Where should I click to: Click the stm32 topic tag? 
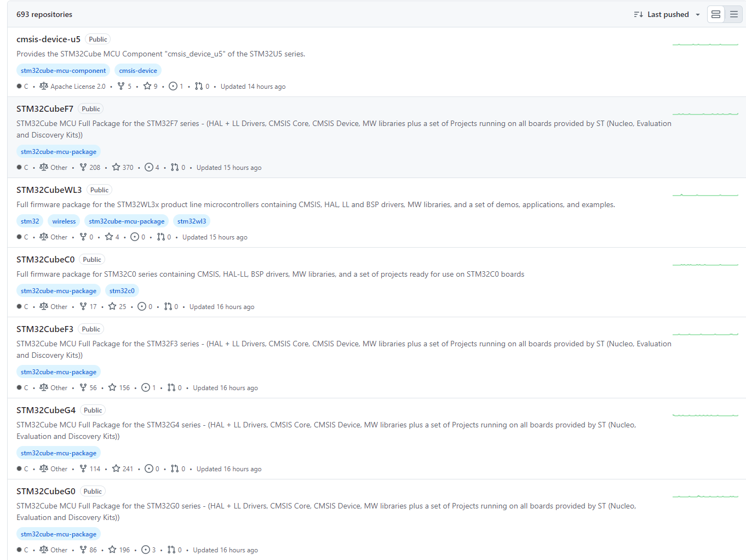[x=30, y=221]
